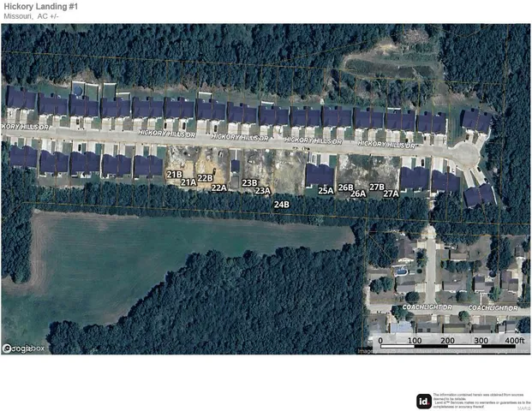This screenshot has width=532, height=411.
Task: Click the 23A lot label
Action: coord(263,191)
